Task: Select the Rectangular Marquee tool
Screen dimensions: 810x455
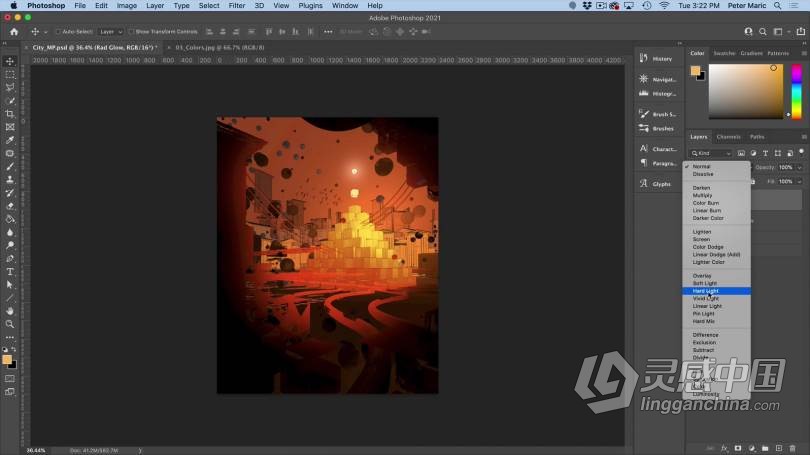Action: tap(10, 74)
